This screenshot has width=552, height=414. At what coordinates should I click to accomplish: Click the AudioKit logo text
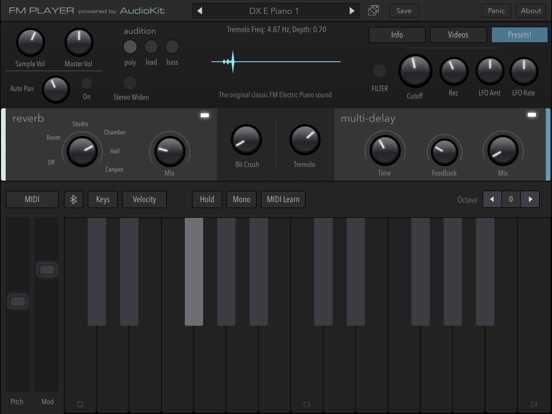pyautogui.click(x=142, y=11)
